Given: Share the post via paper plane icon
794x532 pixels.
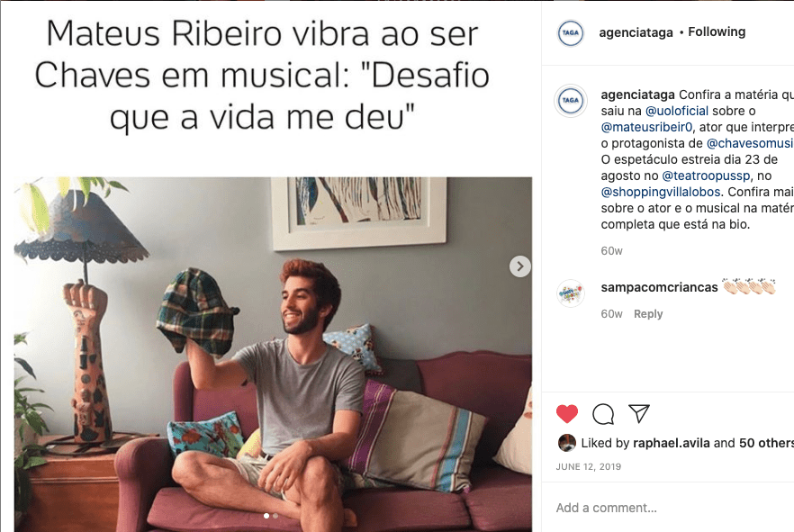Looking at the screenshot, I should click(639, 413).
